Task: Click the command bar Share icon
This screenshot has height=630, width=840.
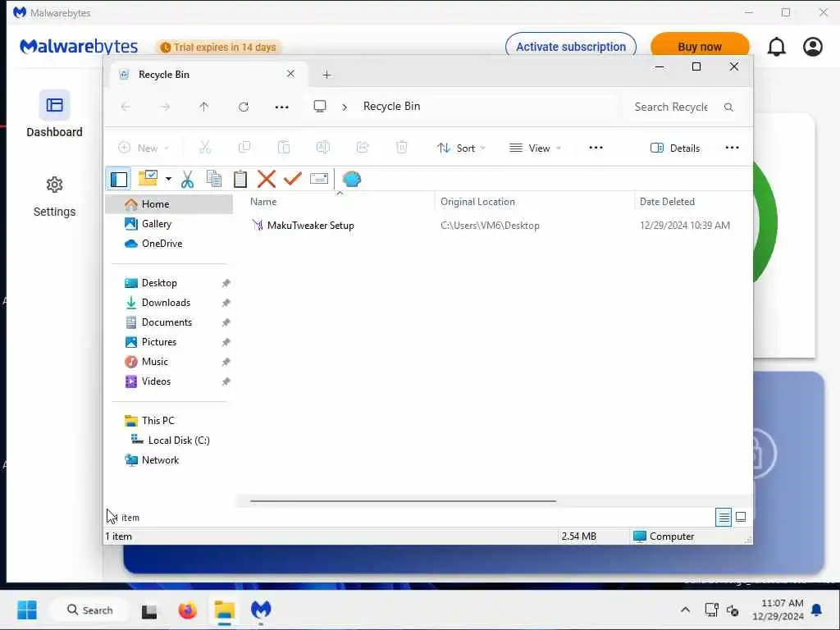Action: tap(363, 148)
